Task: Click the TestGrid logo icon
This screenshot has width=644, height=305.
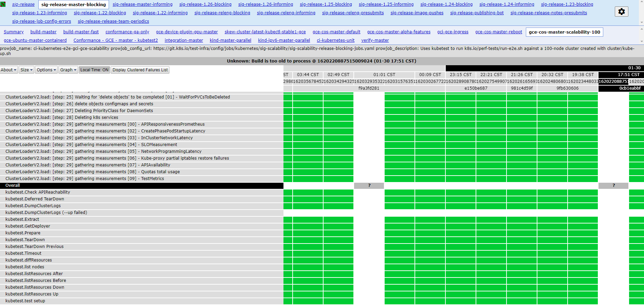Action: [3, 4]
